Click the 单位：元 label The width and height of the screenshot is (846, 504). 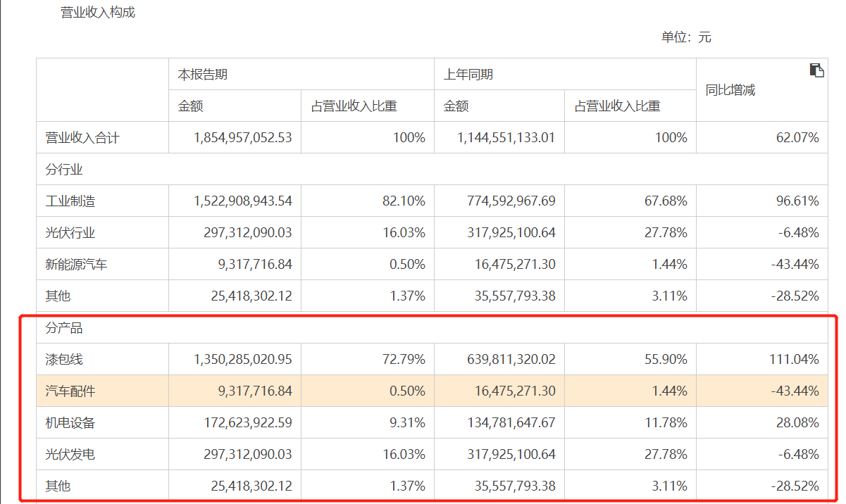686,37
